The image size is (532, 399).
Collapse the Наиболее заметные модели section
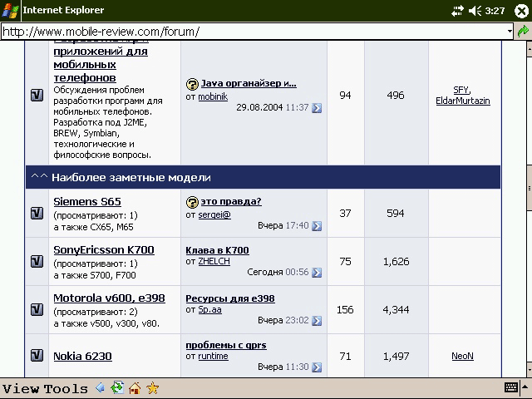coord(39,176)
